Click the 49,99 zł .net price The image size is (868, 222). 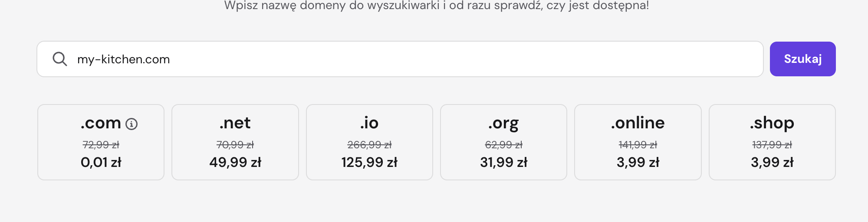(235, 162)
